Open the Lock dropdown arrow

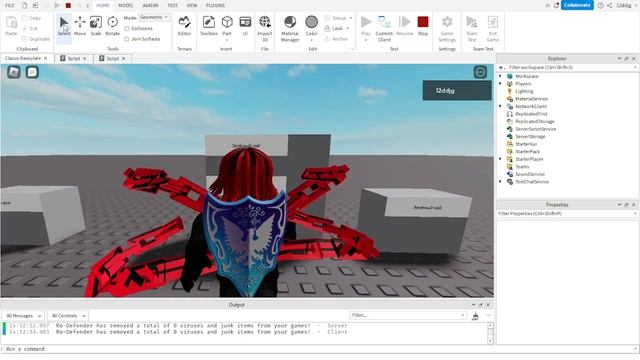tap(348, 29)
